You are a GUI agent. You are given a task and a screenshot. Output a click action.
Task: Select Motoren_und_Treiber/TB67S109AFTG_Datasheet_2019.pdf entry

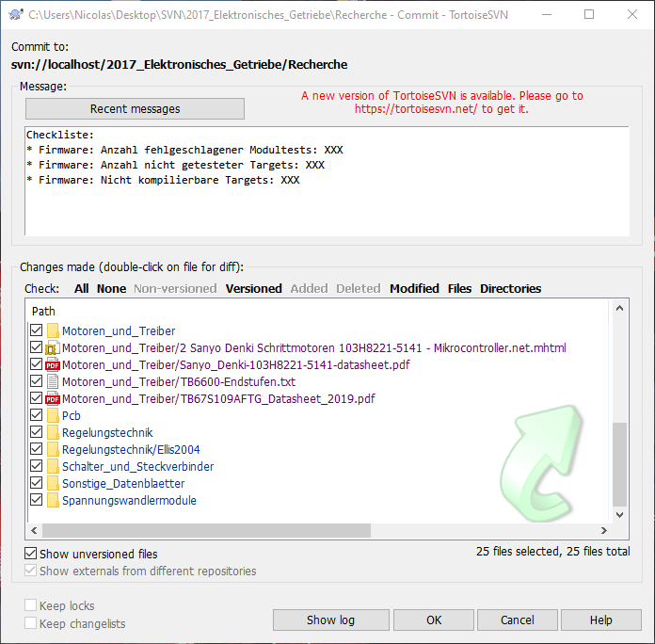click(x=218, y=398)
